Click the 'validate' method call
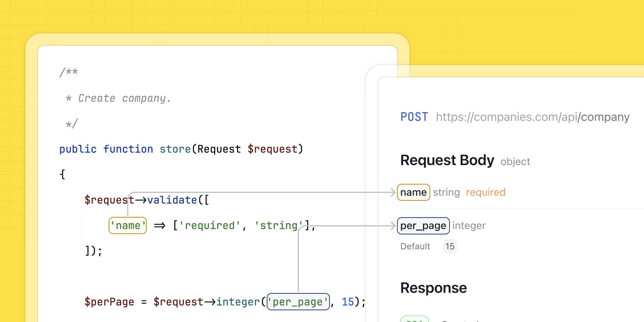Screen dimensions: 644x322 coord(172,200)
